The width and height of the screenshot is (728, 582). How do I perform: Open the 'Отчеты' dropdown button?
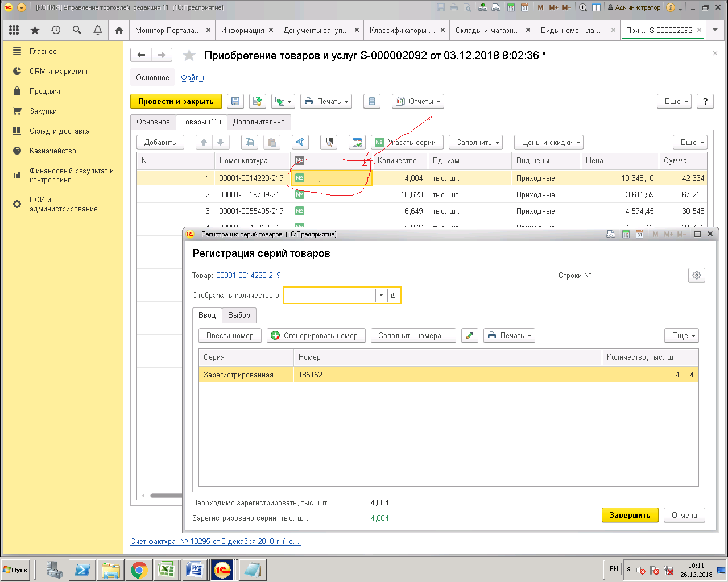418,101
